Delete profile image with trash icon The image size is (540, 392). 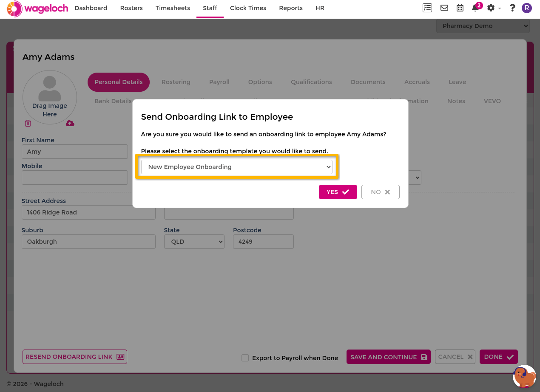point(28,123)
